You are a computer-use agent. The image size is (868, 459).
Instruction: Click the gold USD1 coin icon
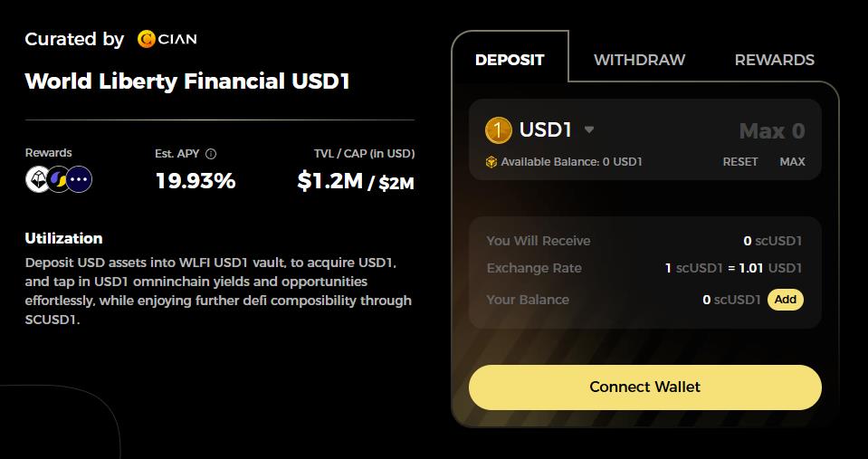click(498, 130)
